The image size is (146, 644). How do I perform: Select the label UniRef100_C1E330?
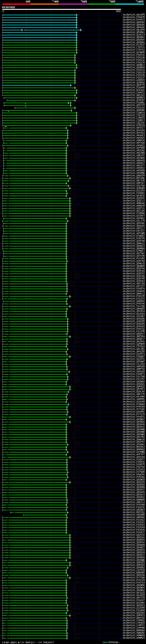click(x=134, y=123)
